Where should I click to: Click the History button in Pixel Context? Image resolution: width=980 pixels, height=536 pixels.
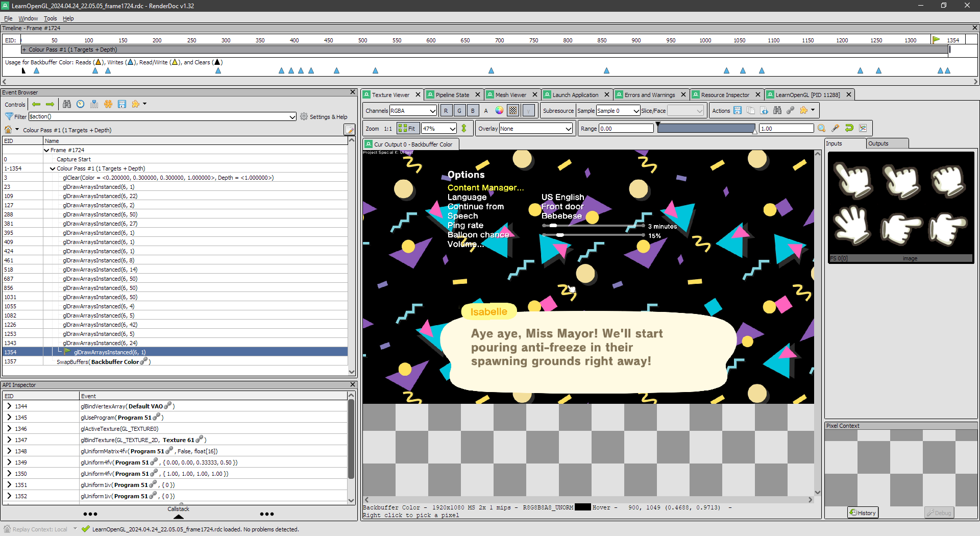coord(863,513)
